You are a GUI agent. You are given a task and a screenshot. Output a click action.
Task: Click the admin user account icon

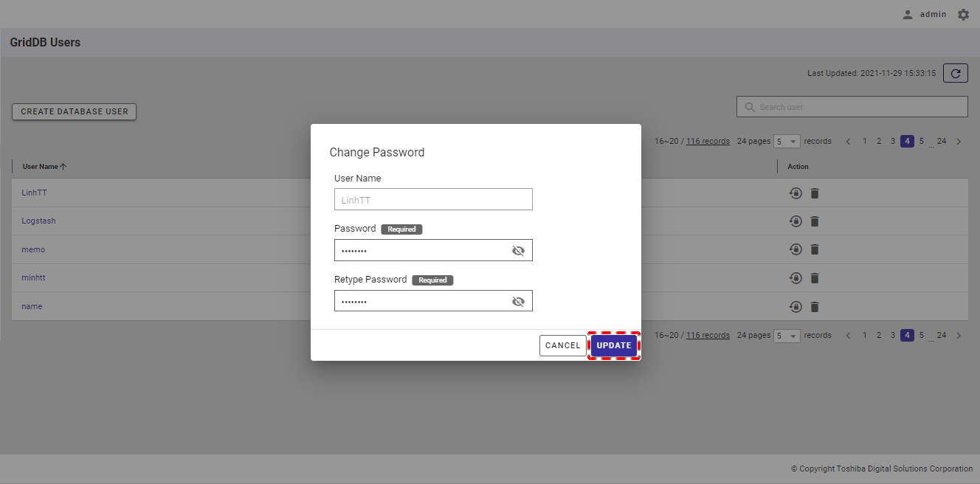pos(908,15)
